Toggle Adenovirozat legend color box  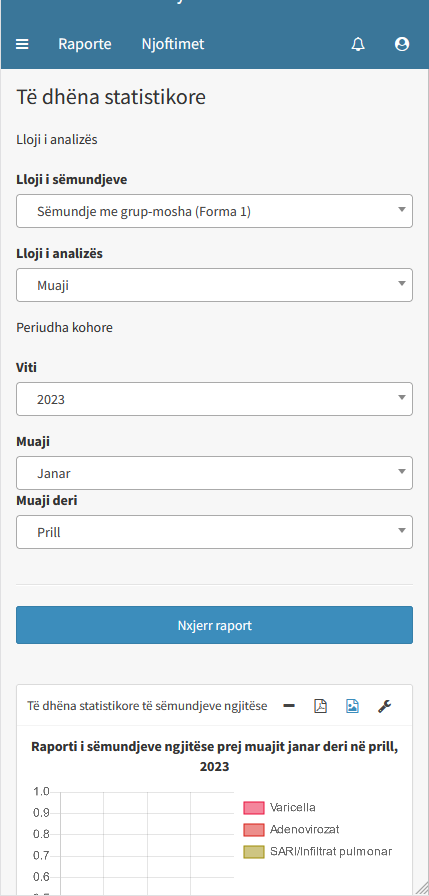pos(254,830)
